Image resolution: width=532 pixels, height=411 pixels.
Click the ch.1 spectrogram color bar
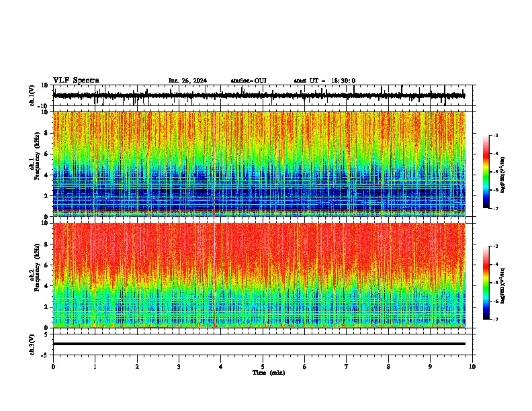(x=486, y=172)
